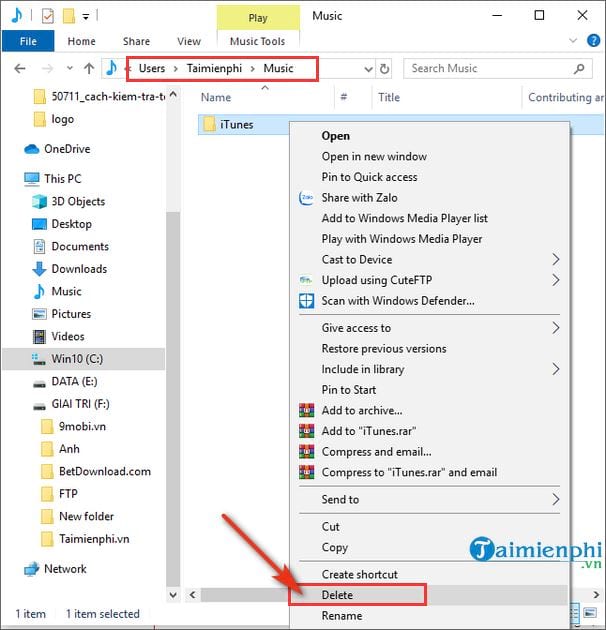606x630 pixels.
Task: Click navigation pane scroll down arrow
Action: tap(173, 594)
